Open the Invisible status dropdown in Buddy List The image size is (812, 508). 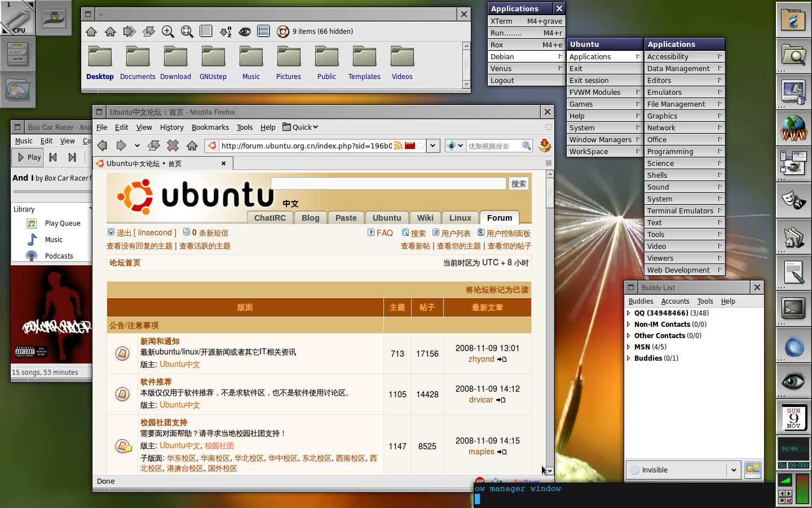[683, 470]
